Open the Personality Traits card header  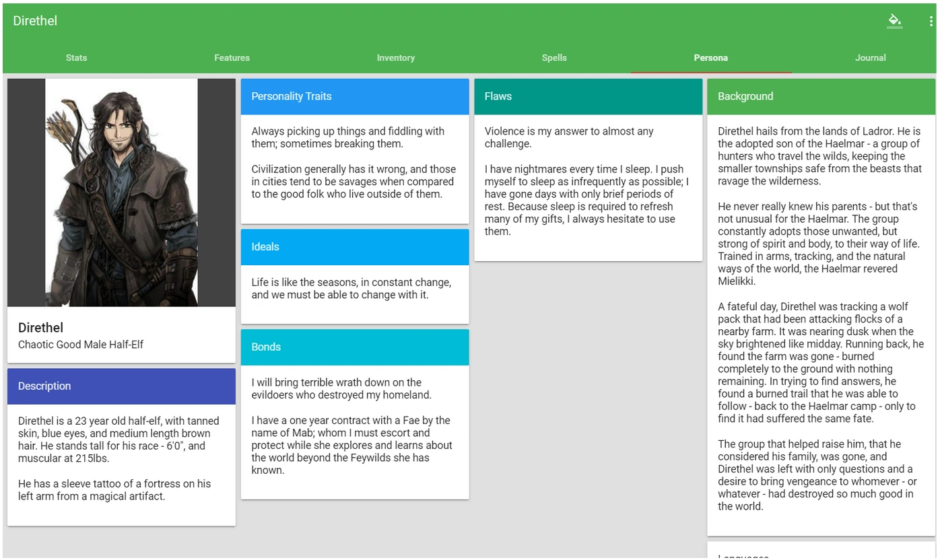(355, 96)
